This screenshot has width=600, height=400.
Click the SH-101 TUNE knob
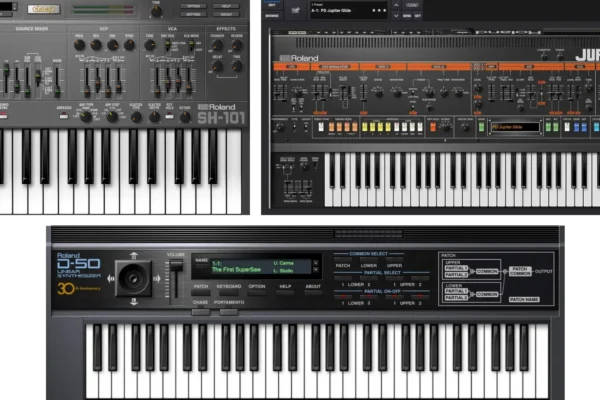point(156,11)
